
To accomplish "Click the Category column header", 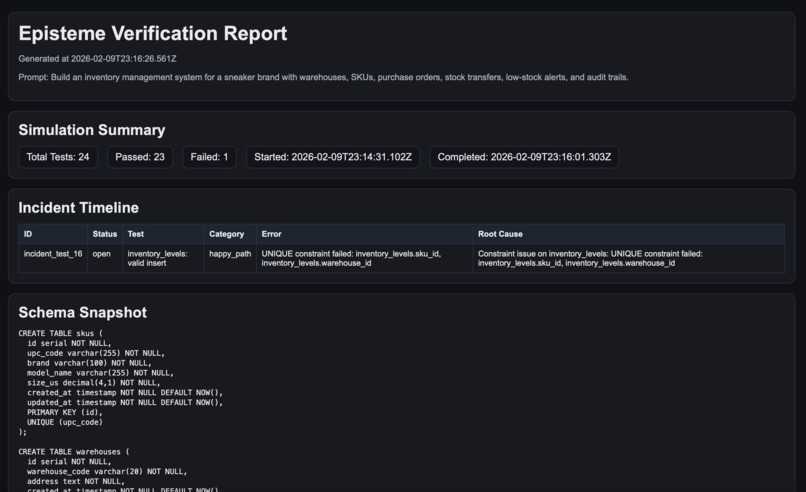I will pos(230,234).
